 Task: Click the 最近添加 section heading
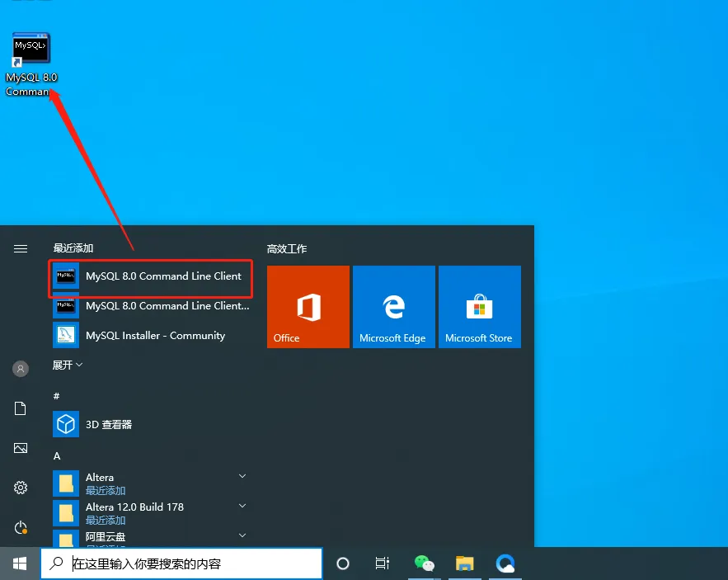[x=73, y=248]
